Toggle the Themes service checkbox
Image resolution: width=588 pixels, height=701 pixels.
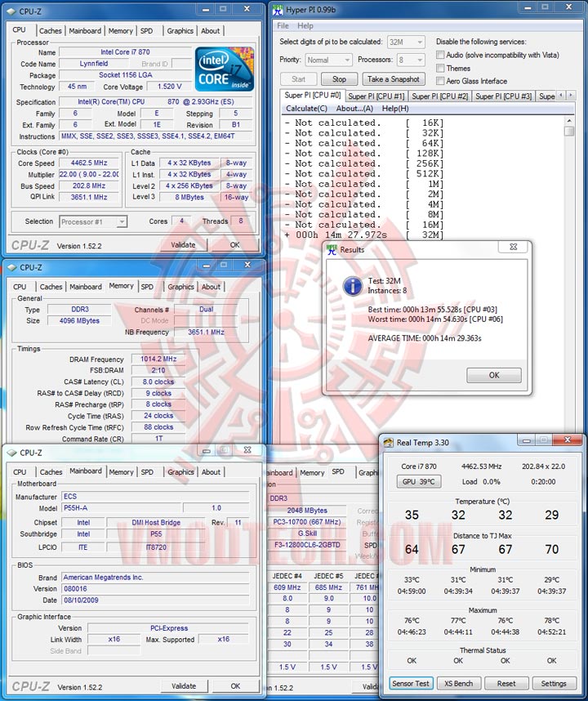[x=440, y=68]
